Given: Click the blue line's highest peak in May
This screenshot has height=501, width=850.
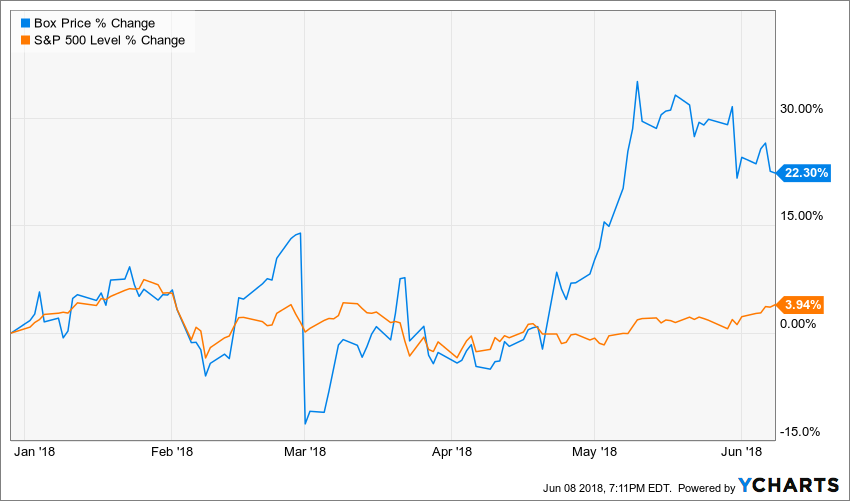Looking at the screenshot, I should pyautogui.click(x=637, y=82).
